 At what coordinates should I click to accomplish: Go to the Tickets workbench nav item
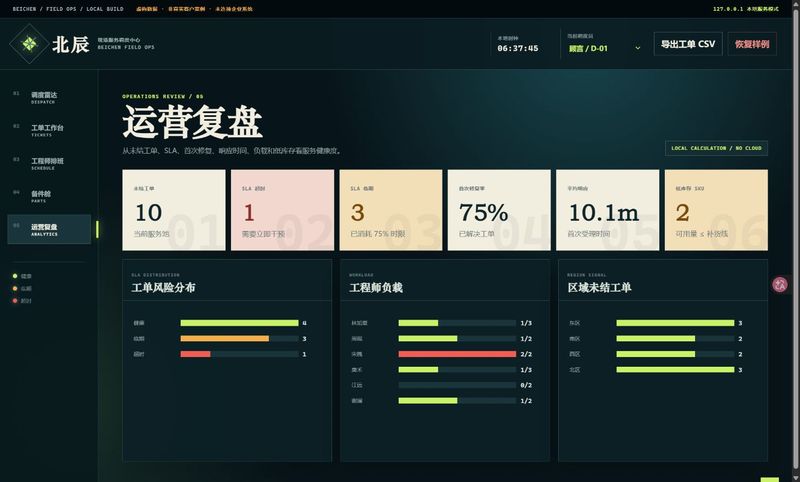49,131
